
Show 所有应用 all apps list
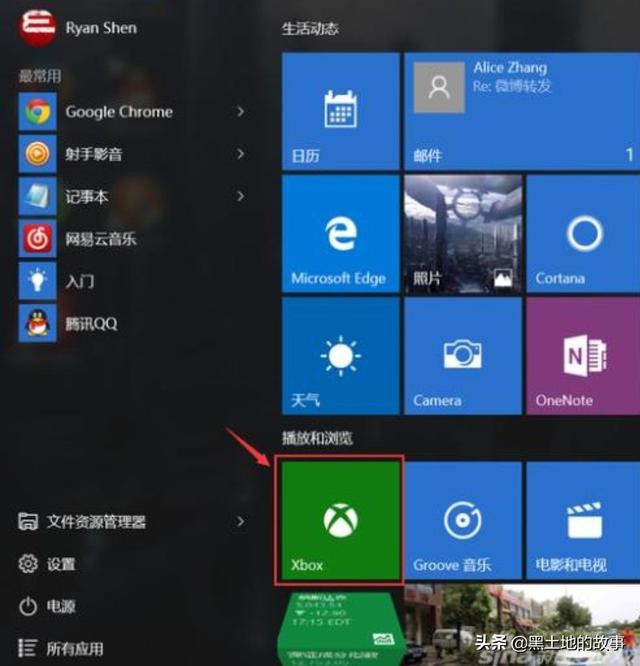click(61, 649)
